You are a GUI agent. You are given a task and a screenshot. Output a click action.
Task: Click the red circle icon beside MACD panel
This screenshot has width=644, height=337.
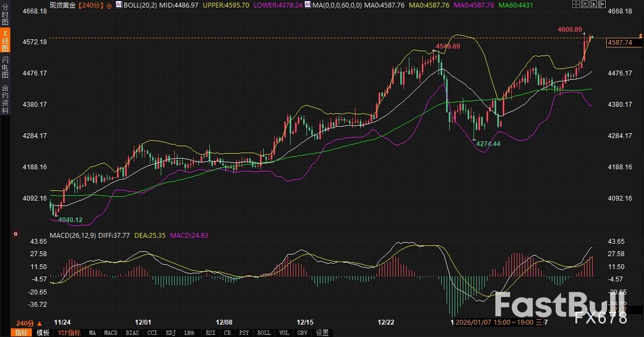[15, 234]
